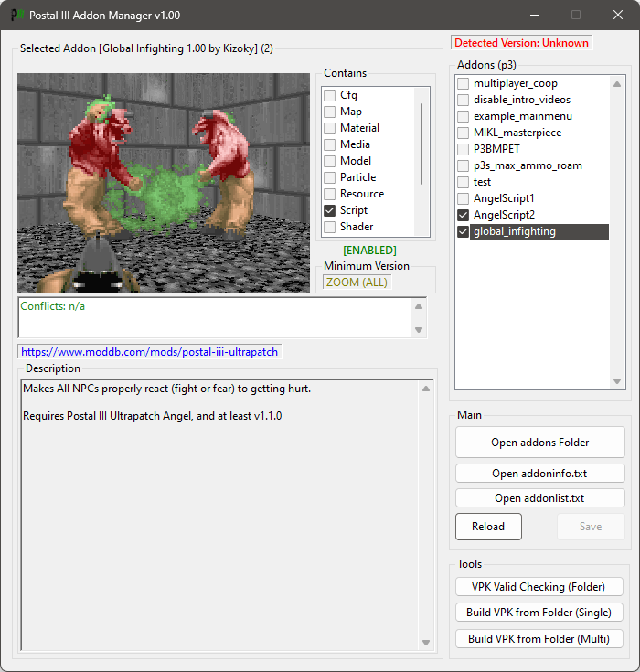The width and height of the screenshot is (640, 672).
Task: Enable the test addon checkbox
Action: [x=463, y=182]
